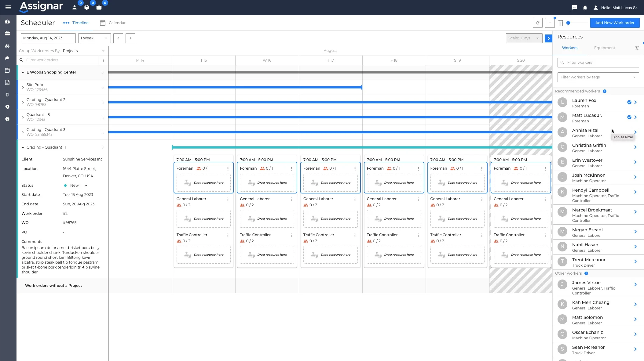
Task: Expand Site Prep work order
Action: (x=23, y=87)
